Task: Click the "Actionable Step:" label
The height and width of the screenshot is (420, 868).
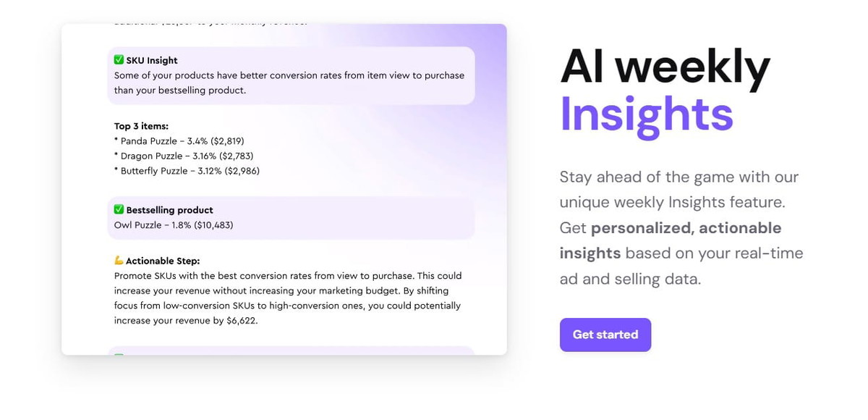Action: [x=163, y=261]
